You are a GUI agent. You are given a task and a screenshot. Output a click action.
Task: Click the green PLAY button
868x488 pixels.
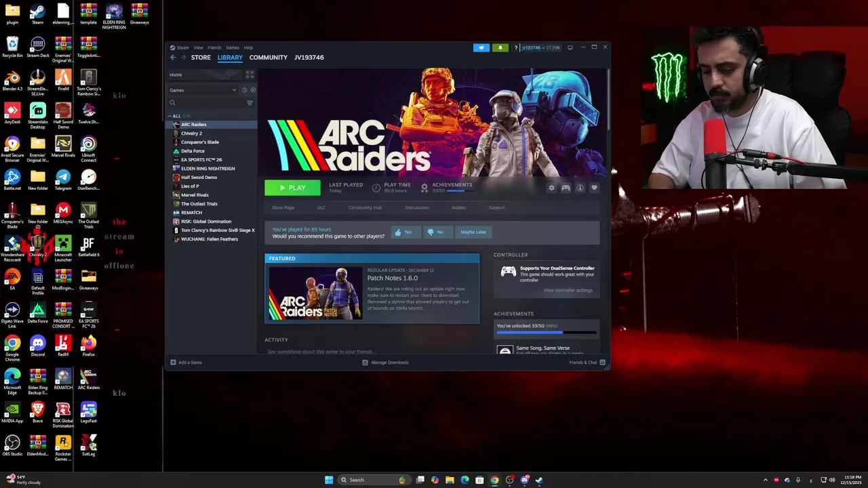tap(292, 188)
